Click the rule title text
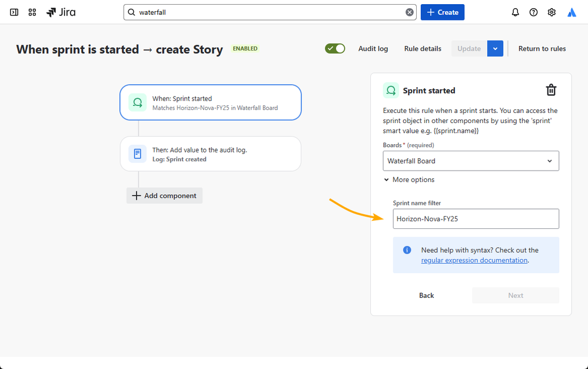The image size is (588, 369). point(119,49)
